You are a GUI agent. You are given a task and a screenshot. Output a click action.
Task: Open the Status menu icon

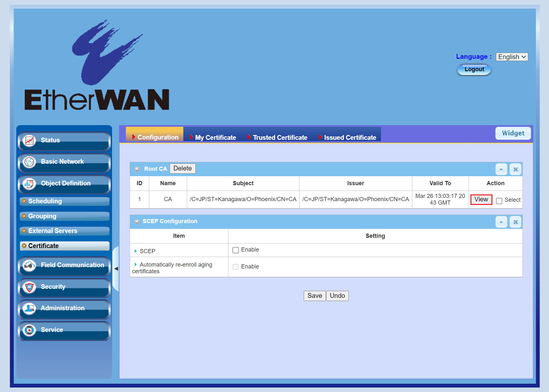click(x=29, y=140)
